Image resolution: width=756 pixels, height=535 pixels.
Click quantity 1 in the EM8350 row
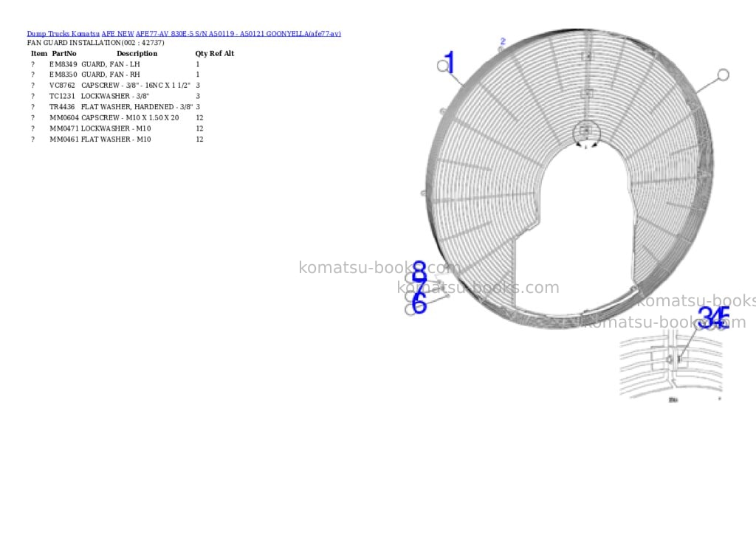point(198,75)
